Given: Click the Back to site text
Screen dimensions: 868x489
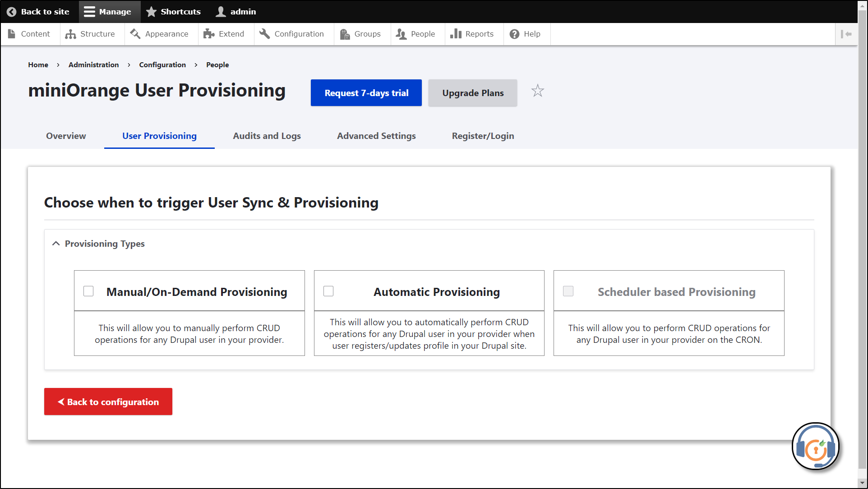Looking at the screenshot, I should point(45,12).
